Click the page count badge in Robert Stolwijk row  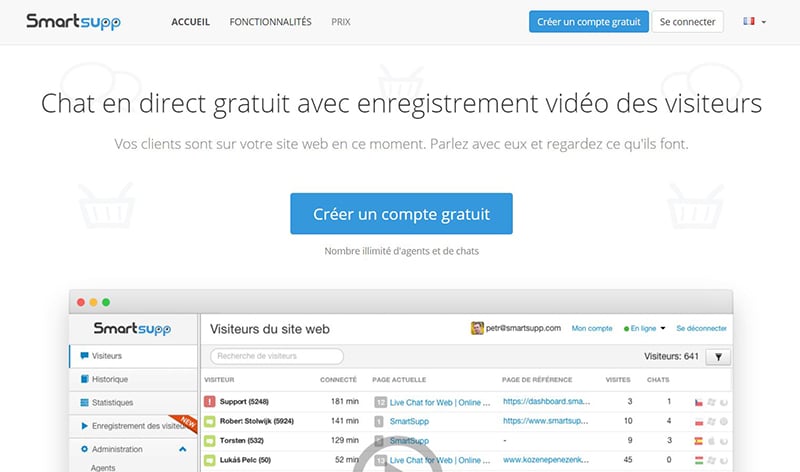tap(379, 421)
